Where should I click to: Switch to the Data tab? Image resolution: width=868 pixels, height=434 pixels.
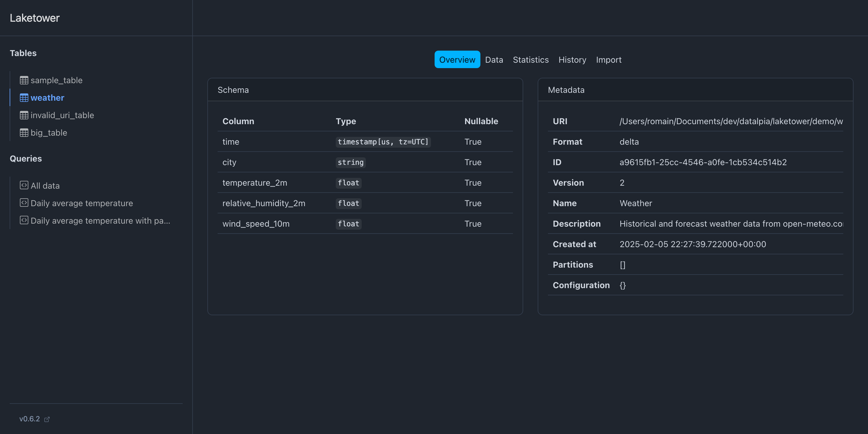pyautogui.click(x=494, y=60)
